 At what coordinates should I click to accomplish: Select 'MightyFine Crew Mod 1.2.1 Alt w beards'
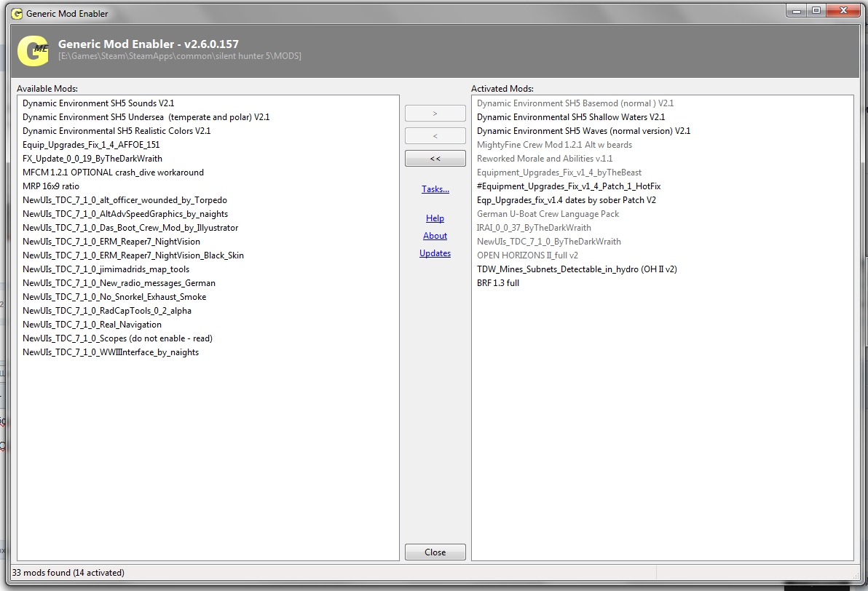pyautogui.click(x=555, y=145)
